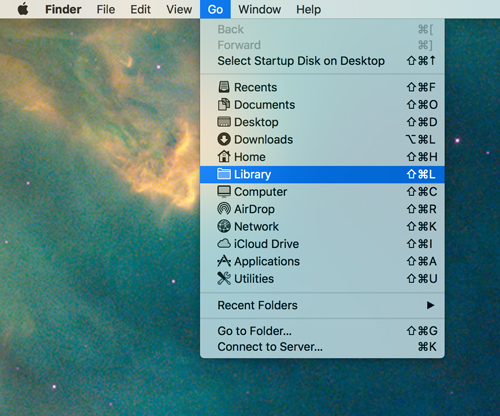Click the Documents stacked-pages icon

[224, 104]
